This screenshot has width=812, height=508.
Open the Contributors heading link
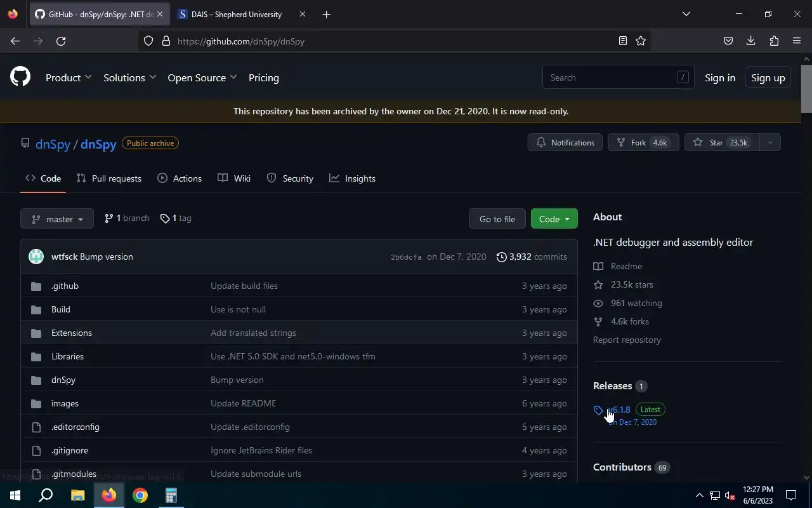tap(631, 467)
